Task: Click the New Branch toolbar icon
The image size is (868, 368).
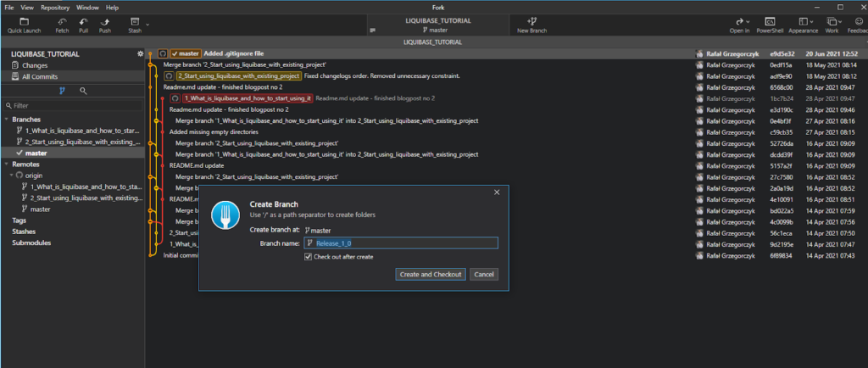Action: pos(531,25)
